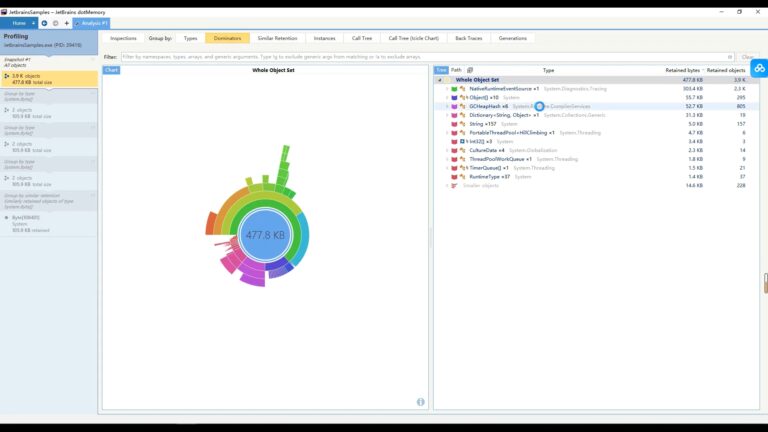Click the struct icon next to Int32[]
Screen dimensions: 768x432
462,142
